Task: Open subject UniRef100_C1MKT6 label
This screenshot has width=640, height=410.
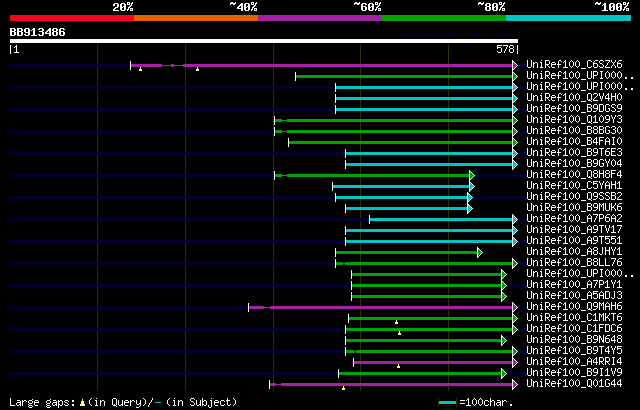Action: [574, 318]
